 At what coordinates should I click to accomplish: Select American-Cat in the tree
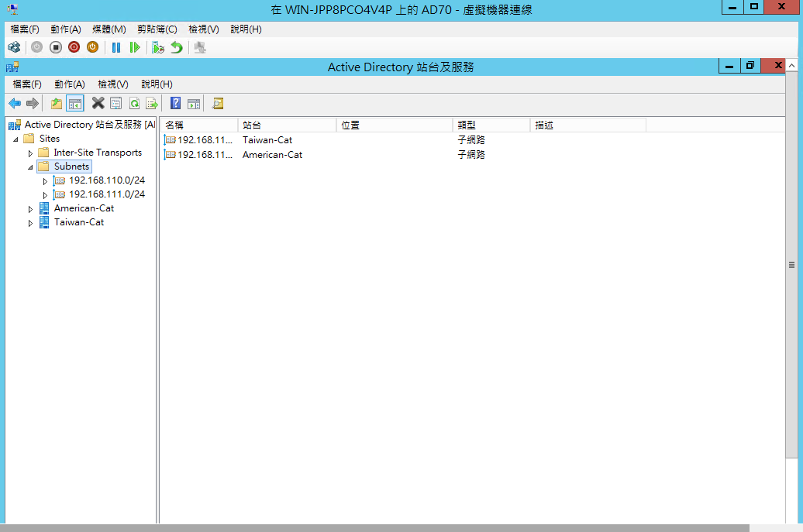click(x=84, y=208)
